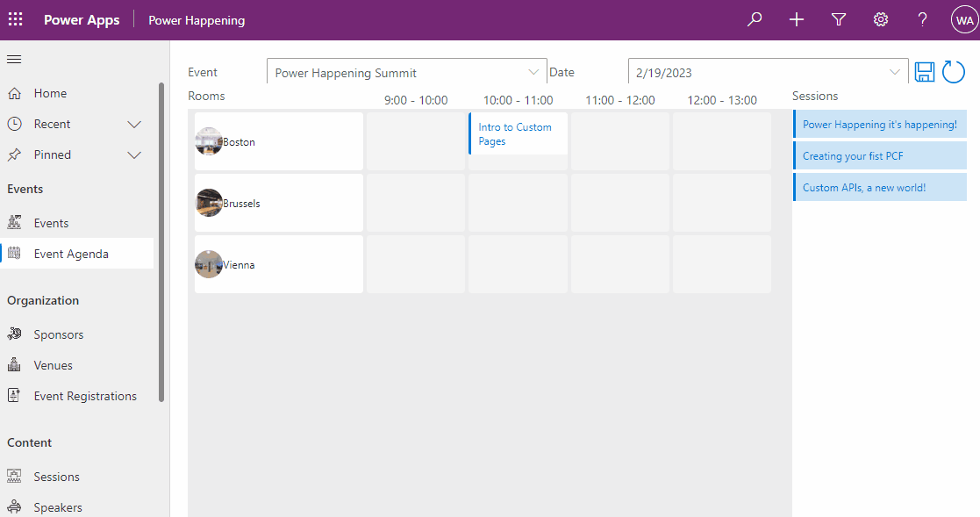Viewport: 980px width, 517px height.
Task: Click the help question mark icon
Action: 922,20
